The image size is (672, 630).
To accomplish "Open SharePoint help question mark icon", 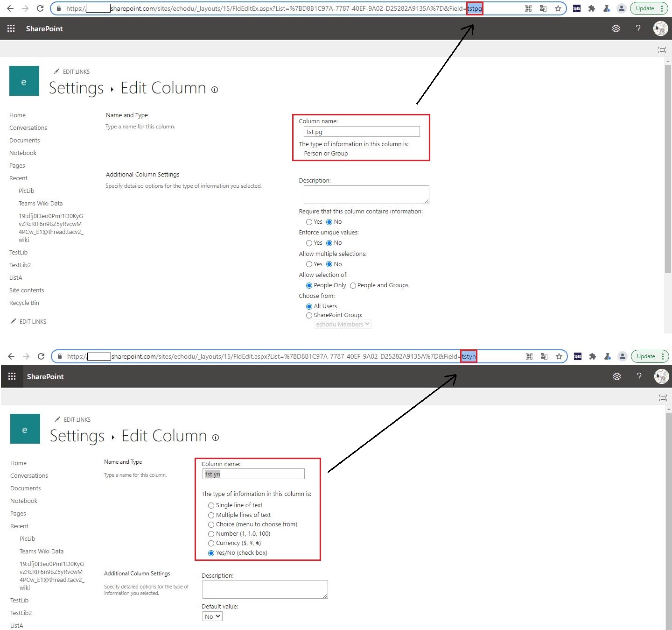I will coord(638,28).
